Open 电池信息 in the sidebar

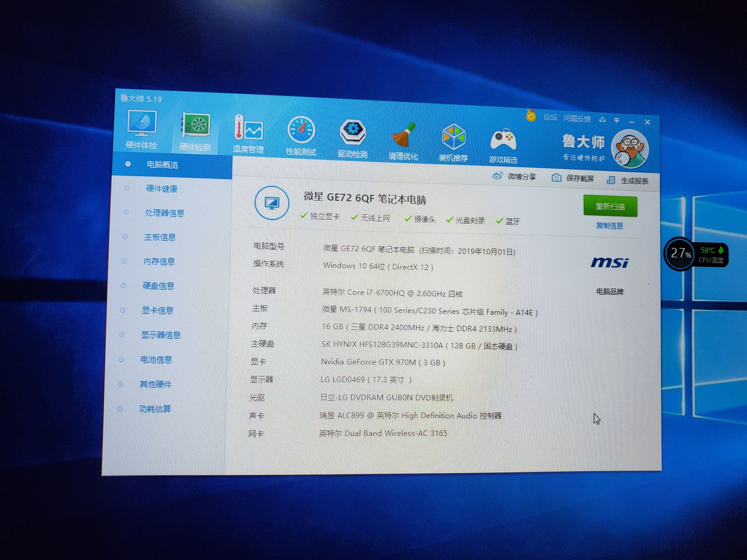[156, 360]
